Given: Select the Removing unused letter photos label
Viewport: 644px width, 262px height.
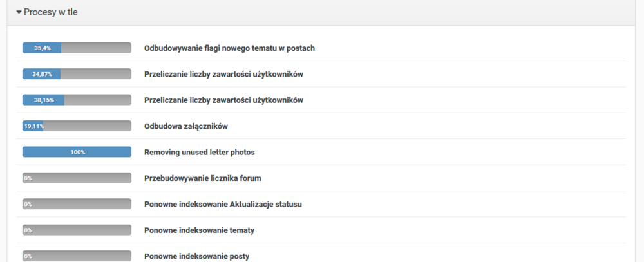Looking at the screenshot, I should 200,153.
